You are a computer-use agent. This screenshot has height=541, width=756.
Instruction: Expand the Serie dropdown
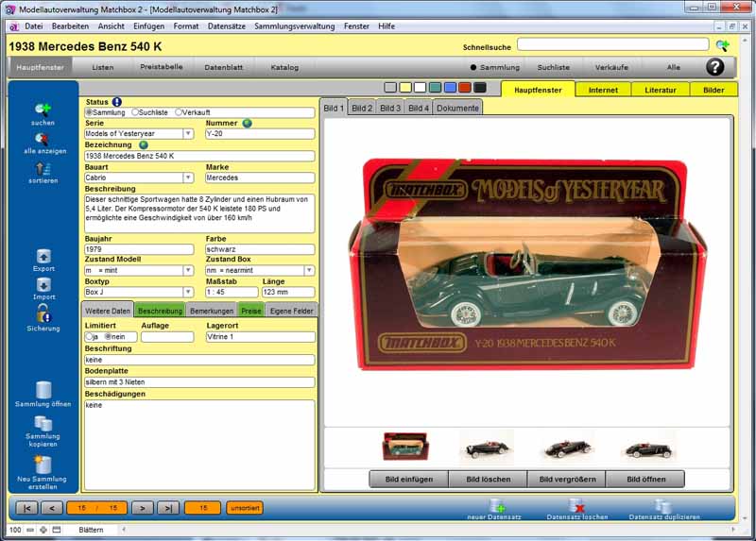point(188,134)
